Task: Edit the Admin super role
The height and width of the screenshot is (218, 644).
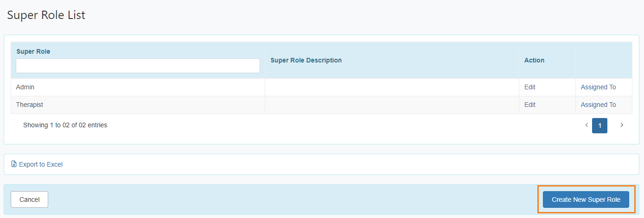Action: pos(529,87)
